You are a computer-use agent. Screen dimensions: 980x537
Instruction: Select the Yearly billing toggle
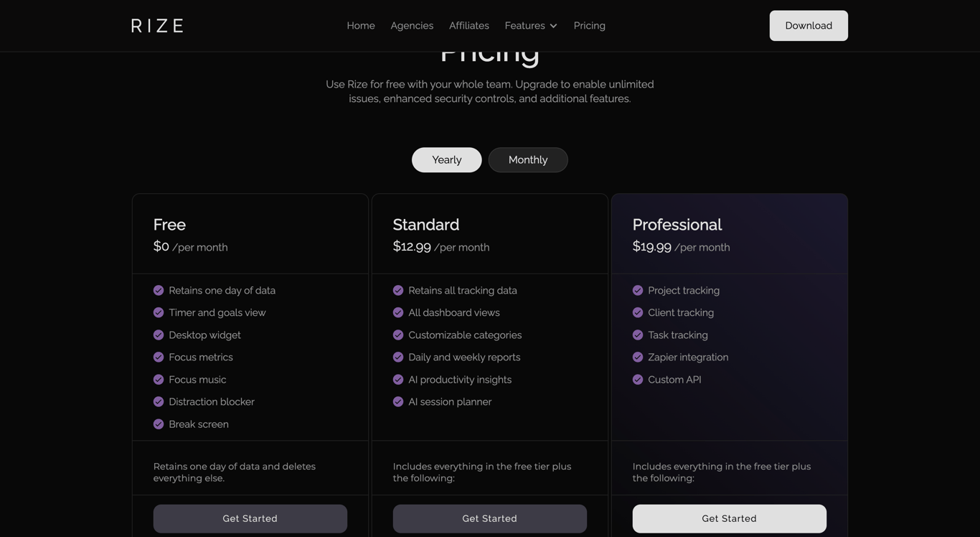click(446, 159)
